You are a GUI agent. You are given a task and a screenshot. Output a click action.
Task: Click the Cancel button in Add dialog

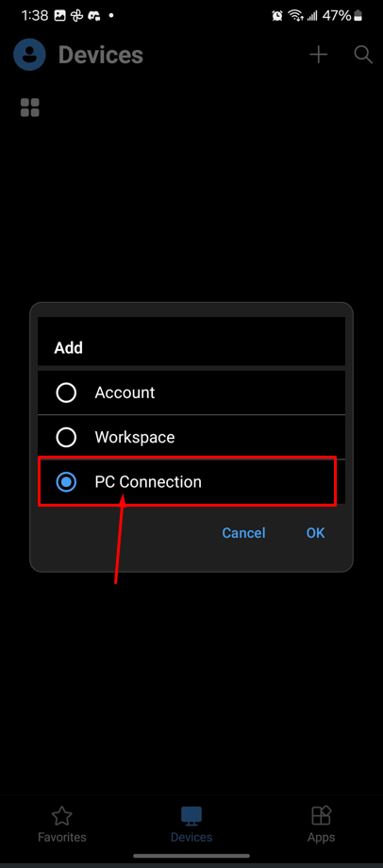tap(243, 532)
